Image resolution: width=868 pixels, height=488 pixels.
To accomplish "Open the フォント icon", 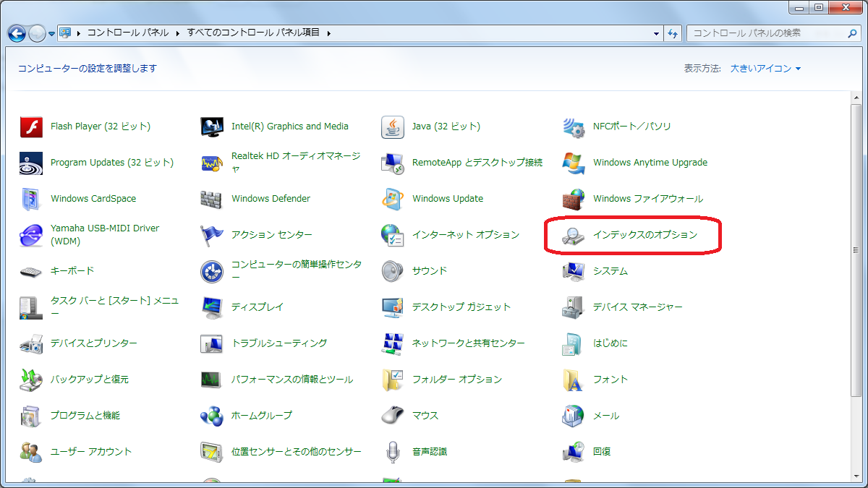I will click(x=574, y=380).
